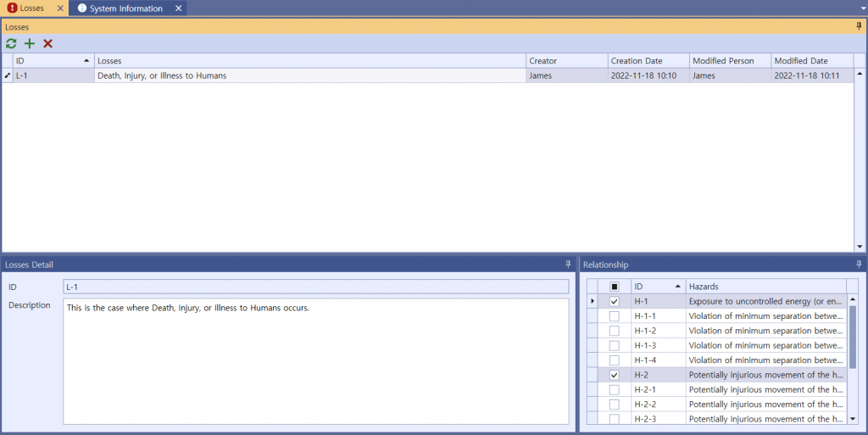Click the green refresh icon
Image resolution: width=868 pixels, height=435 pixels.
coord(11,44)
